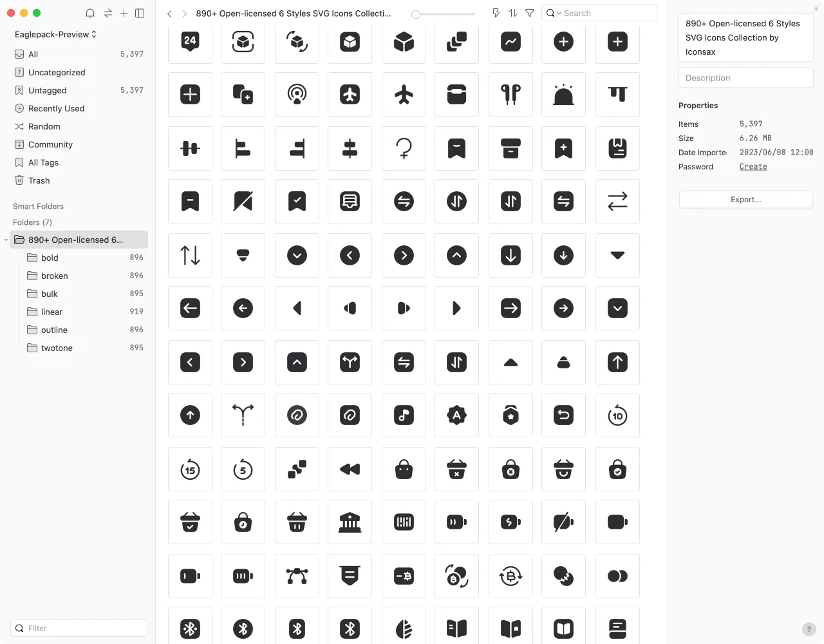This screenshot has height=644, width=824.
Task: Select Recently Used in the sidebar
Action: [56, 108]
